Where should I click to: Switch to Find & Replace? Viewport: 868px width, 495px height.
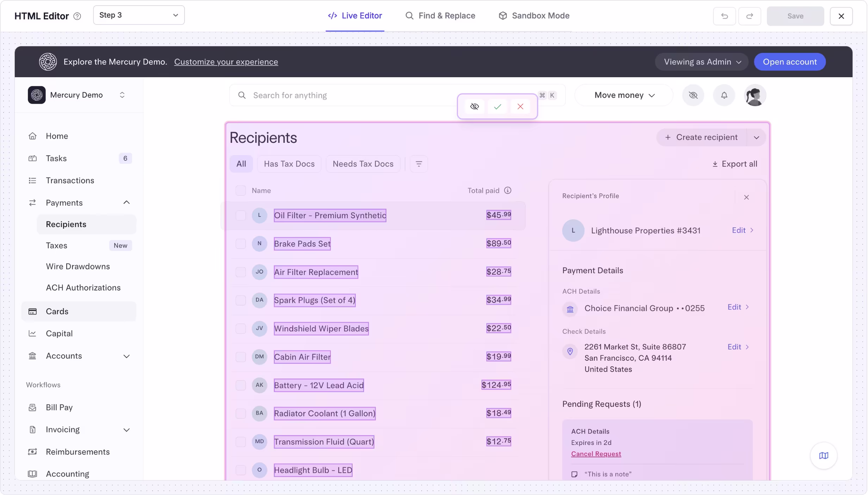[x=440, y=16]
